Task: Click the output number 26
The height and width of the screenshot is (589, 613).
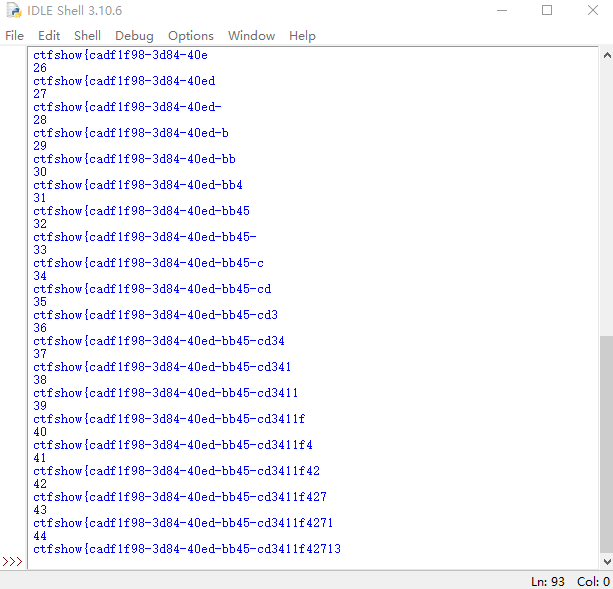Action: click(x=40, y=68)
